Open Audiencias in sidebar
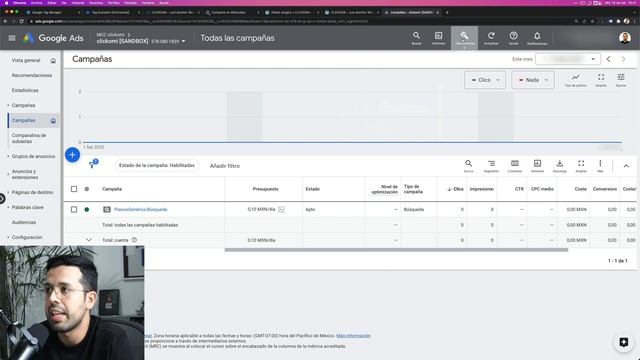Screen dimensions: 640x360 click(24, 222)
